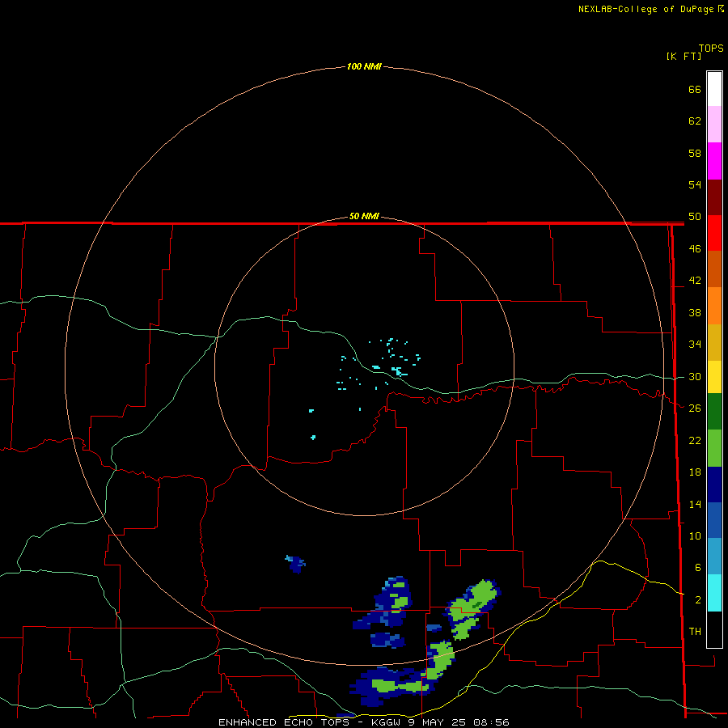Click the legend value 10

tap(695, 535)
